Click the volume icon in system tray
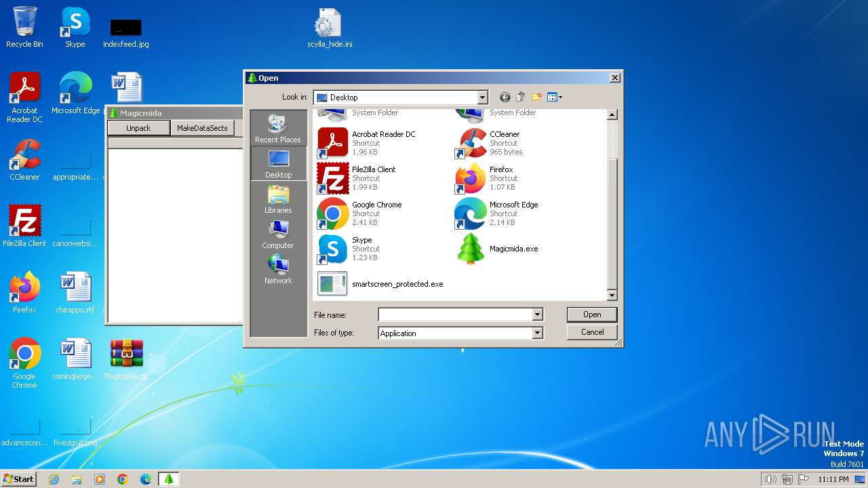The height and width of the screenshot is (488, 868). 770,479
